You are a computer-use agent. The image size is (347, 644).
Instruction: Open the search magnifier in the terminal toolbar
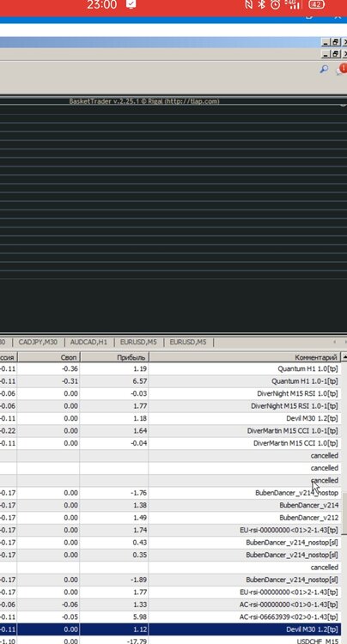click(x=324, y=70)
